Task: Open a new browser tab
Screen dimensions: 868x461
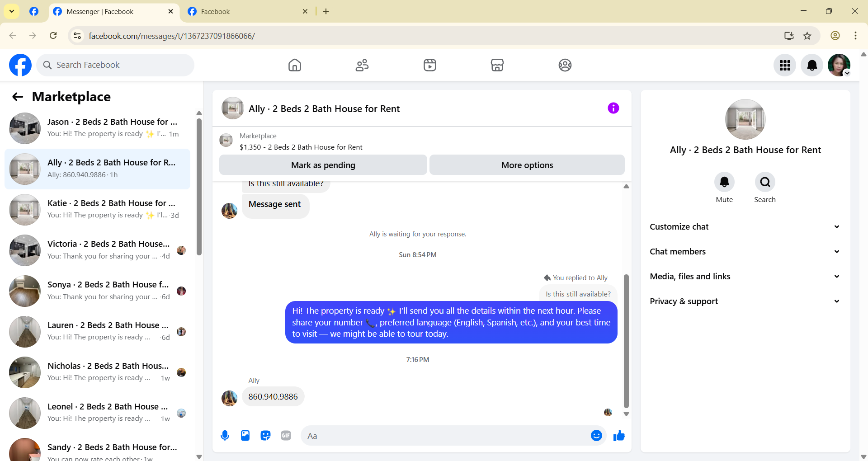Action: pos(326,11)
